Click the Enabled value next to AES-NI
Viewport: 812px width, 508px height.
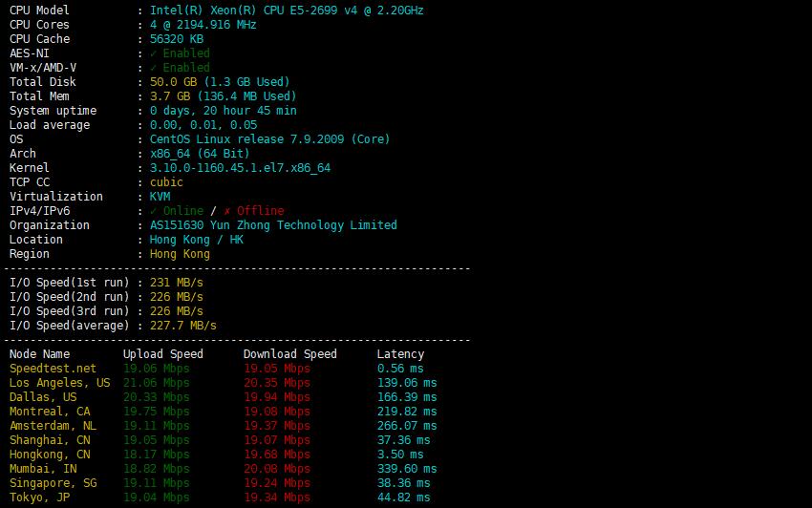click(180, 53)
